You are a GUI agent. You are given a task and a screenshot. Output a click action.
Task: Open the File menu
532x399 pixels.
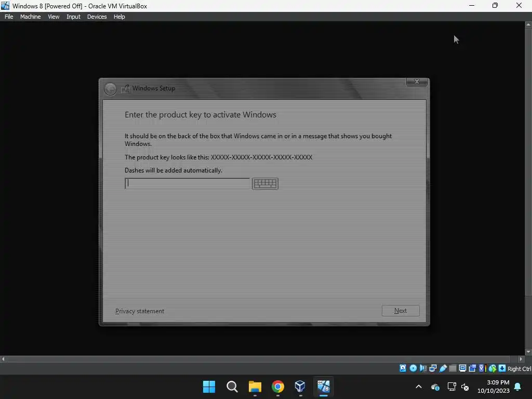click(9, 17)
